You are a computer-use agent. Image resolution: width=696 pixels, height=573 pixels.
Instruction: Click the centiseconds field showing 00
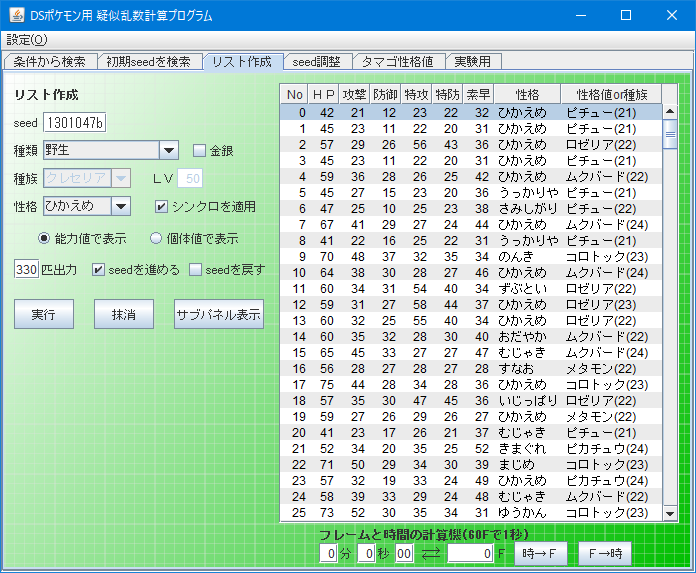(404, 553)
